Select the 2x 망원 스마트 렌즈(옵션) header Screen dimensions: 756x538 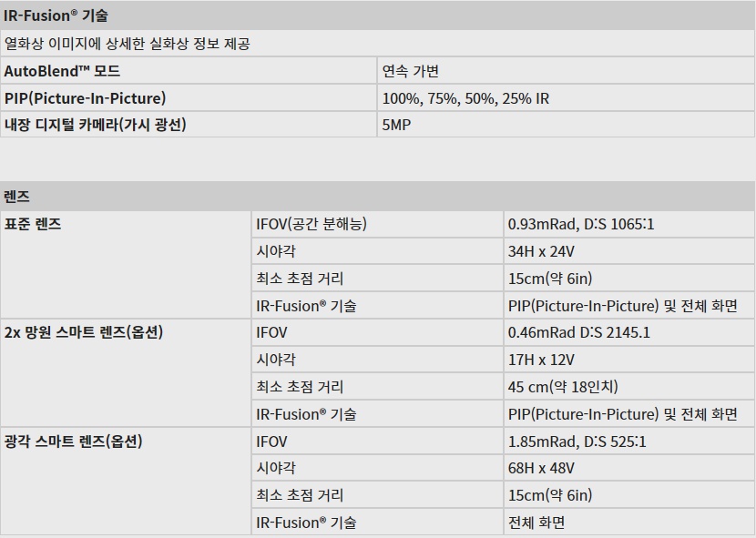[x=83, y=332]
